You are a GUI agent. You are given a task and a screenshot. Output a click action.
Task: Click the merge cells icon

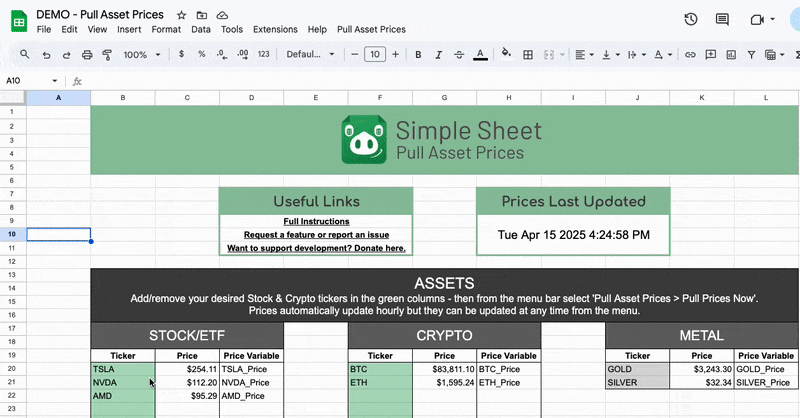pyautogui.click(x=549, y=55)
